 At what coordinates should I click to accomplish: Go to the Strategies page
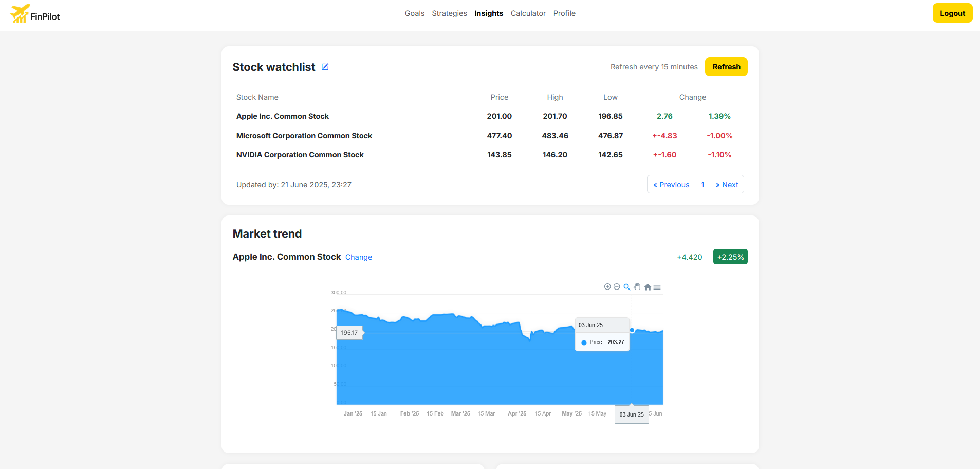[x=449, y=13]
